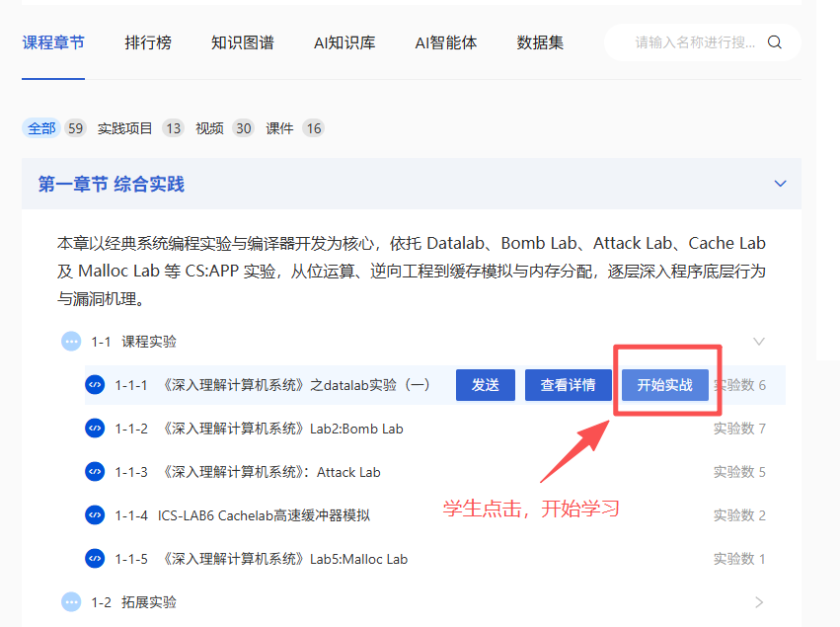Click the search magnifier icon
840x627 pixels.
coord(775,42)
